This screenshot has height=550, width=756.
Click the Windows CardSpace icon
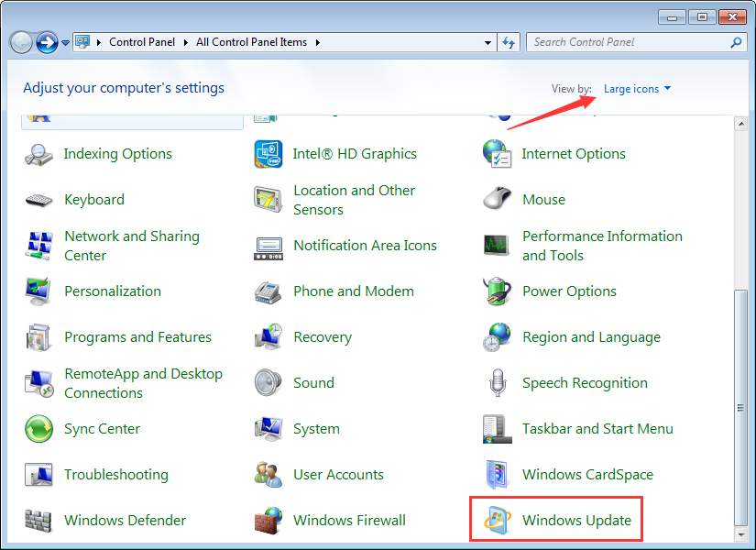[497, 475]
